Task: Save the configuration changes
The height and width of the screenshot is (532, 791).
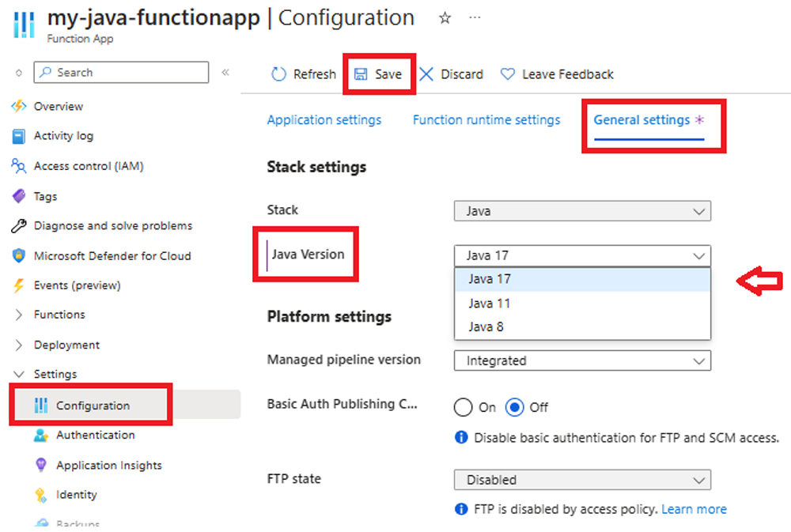Action: tap(379, 74)
